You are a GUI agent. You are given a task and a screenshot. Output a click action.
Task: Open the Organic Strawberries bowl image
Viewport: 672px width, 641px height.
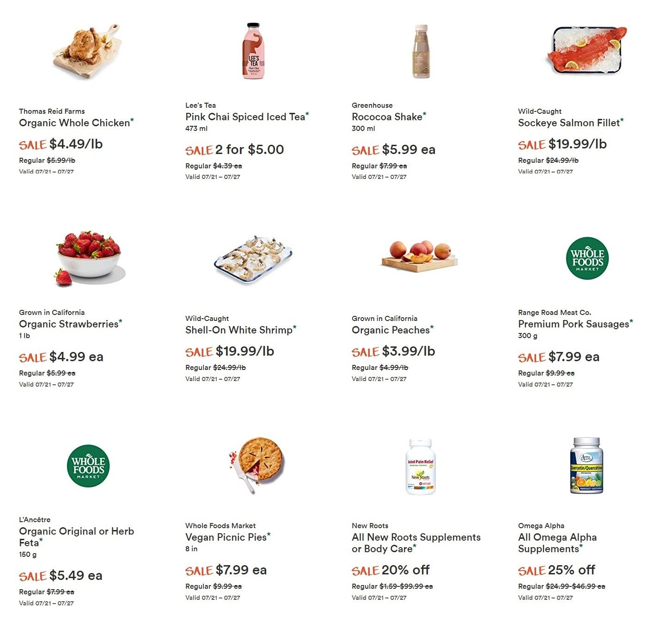point(89,258)
